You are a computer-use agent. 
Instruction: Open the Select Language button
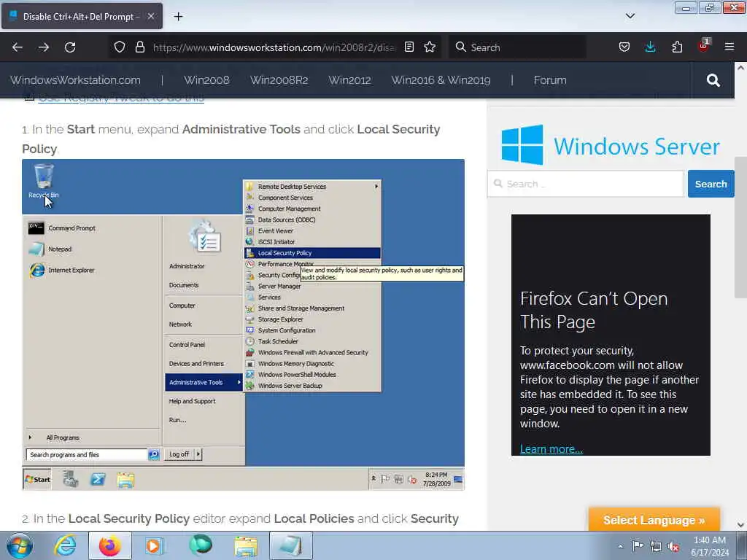654,519
